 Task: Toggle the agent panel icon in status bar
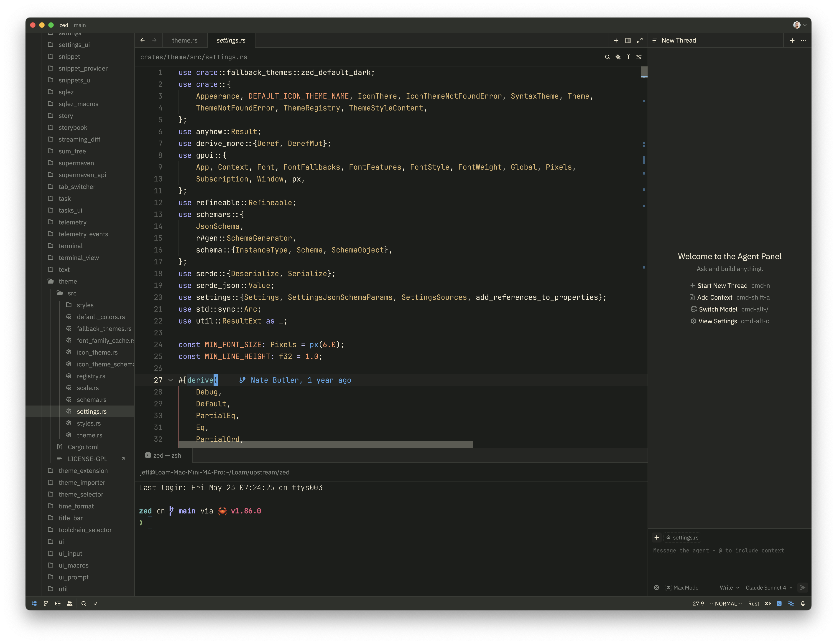coord(791,603)
